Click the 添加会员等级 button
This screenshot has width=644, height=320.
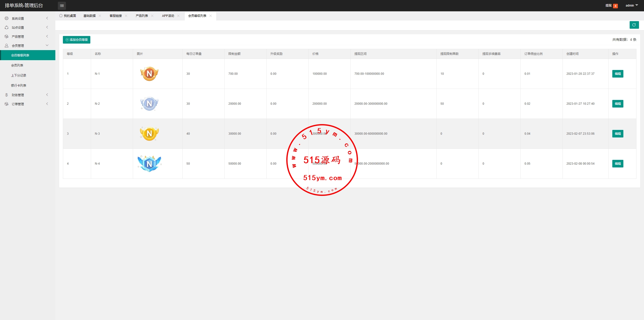tap(76, 40)
